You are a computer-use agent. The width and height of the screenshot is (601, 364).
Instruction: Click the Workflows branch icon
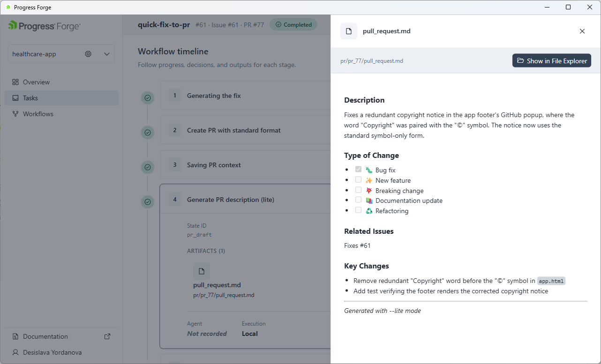click(15, 114)
